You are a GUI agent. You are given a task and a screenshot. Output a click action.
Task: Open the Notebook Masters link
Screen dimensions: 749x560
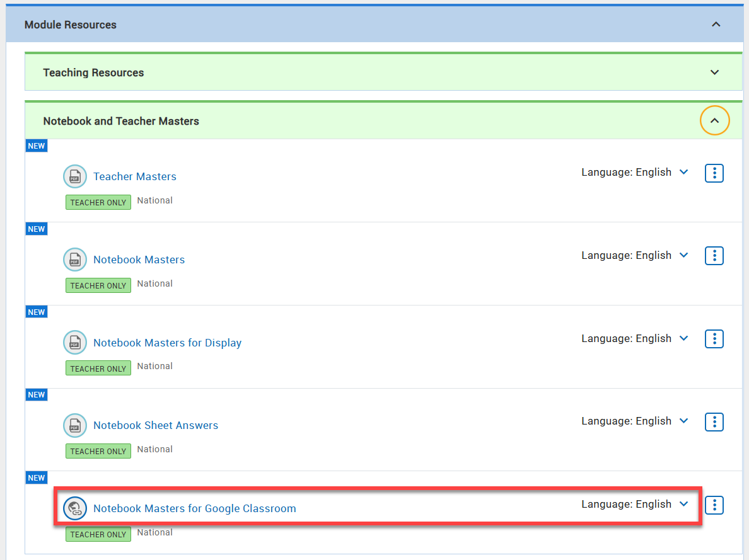[x=139, y=260]
